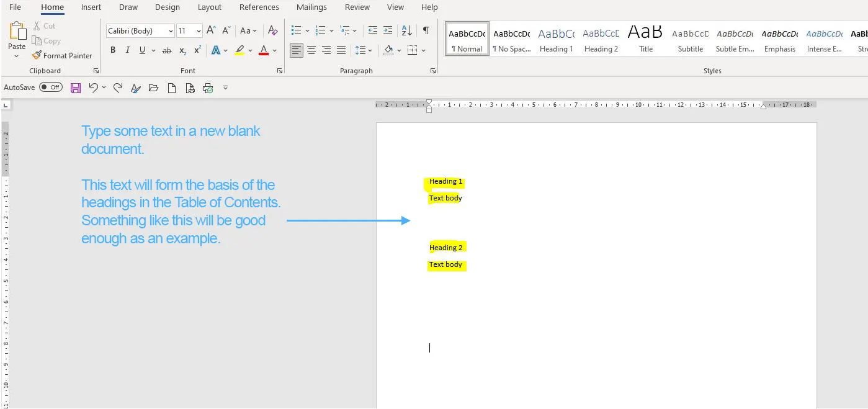Open the File menu tab
The image size is (868, 409).
pos(16,7)
